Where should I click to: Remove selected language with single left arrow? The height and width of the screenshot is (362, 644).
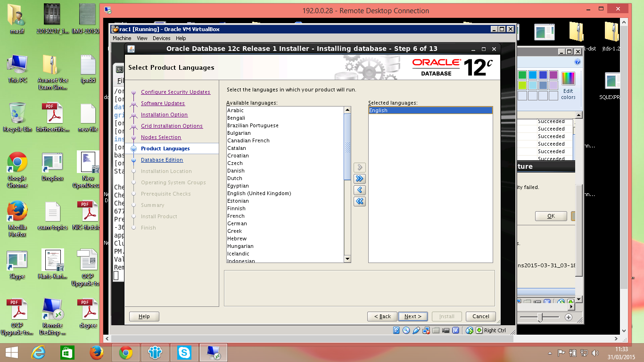point(360,190)
